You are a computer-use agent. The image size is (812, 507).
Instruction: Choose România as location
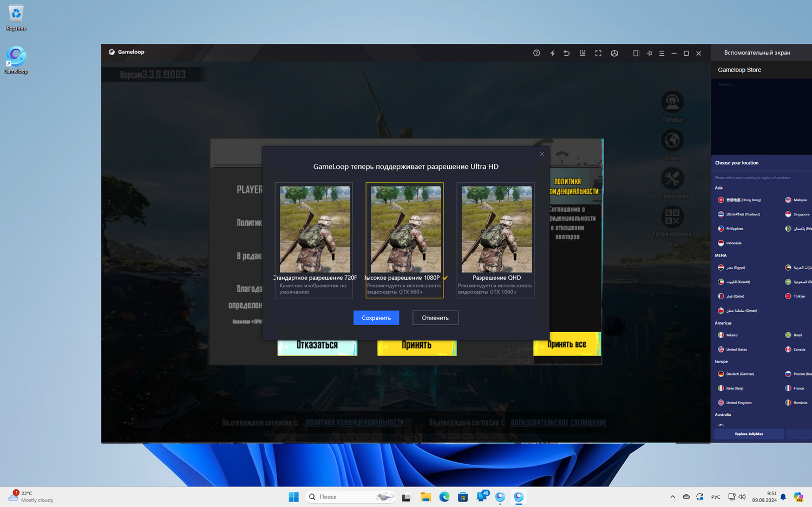[x=796, y=403]
